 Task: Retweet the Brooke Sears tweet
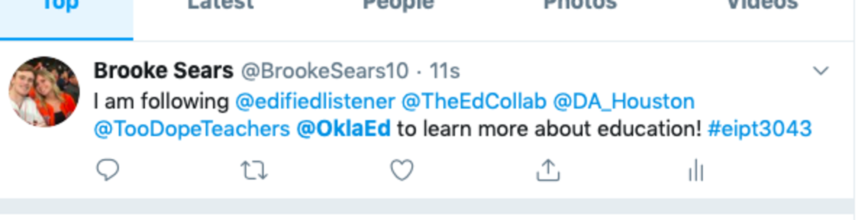click(x=254, y=170)
